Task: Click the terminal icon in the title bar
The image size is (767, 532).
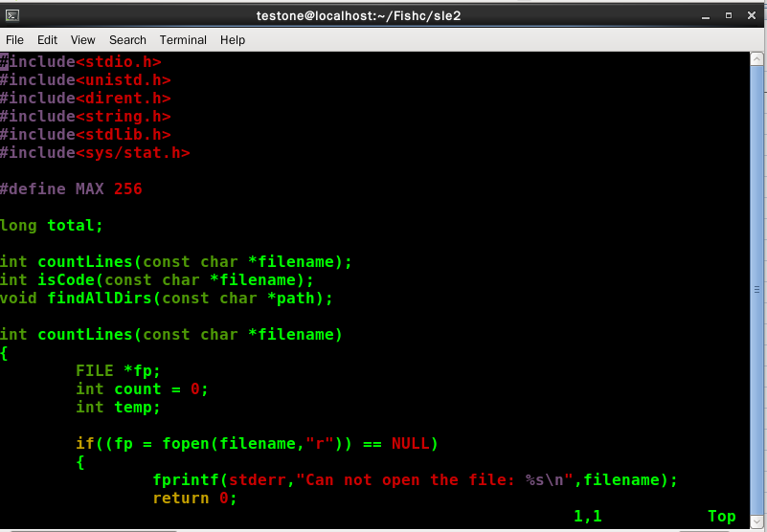Action: 12,15
